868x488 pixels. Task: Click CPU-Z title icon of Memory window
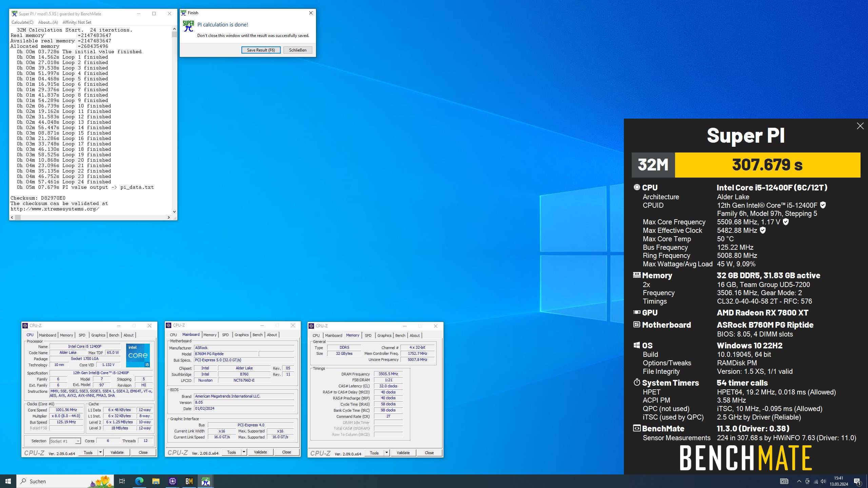click(311, 326)
